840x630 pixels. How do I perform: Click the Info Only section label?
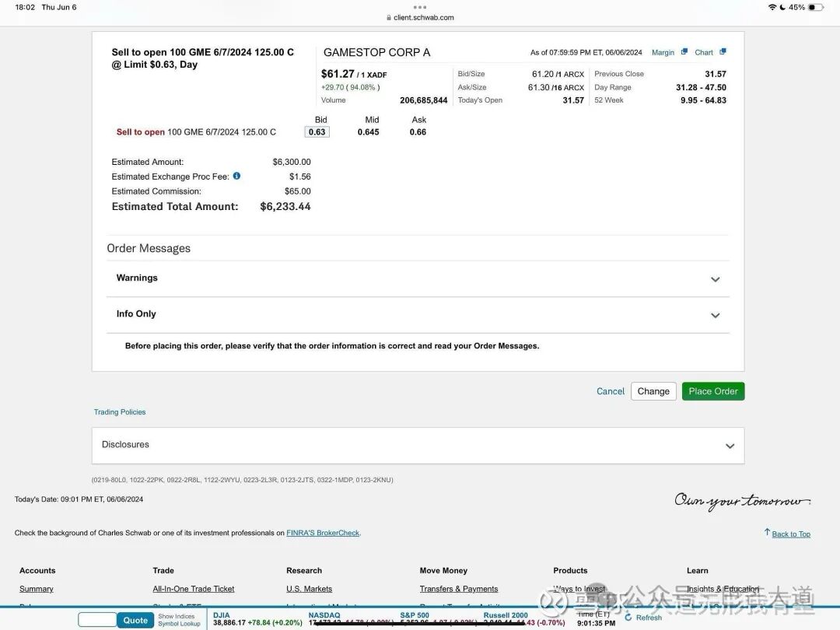click(136, 314)
